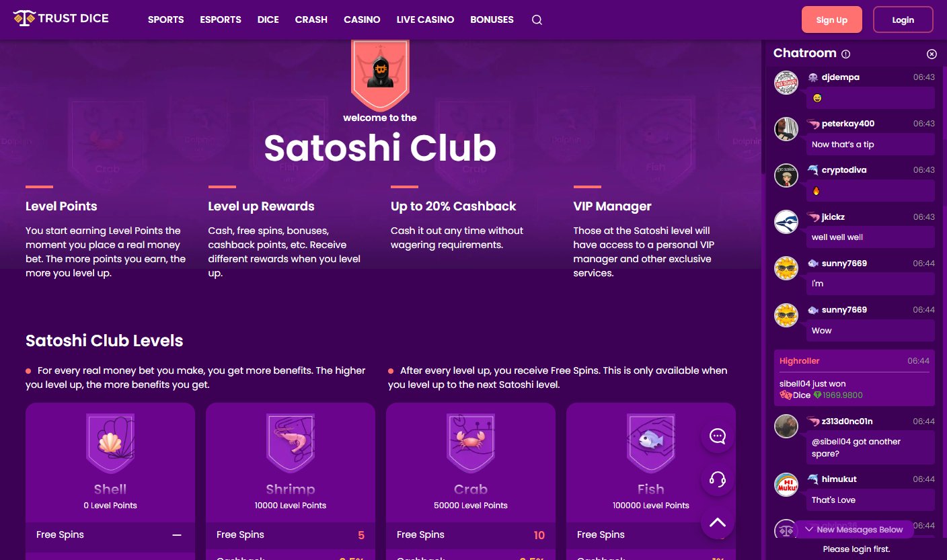
Task: Select the Crab level badge icon
Action: (x=471, y=443)
